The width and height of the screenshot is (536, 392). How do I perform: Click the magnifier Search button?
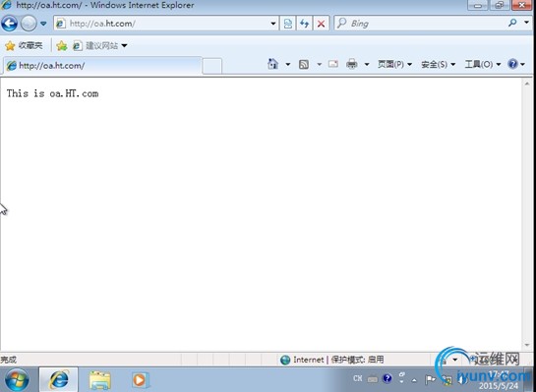512,23
